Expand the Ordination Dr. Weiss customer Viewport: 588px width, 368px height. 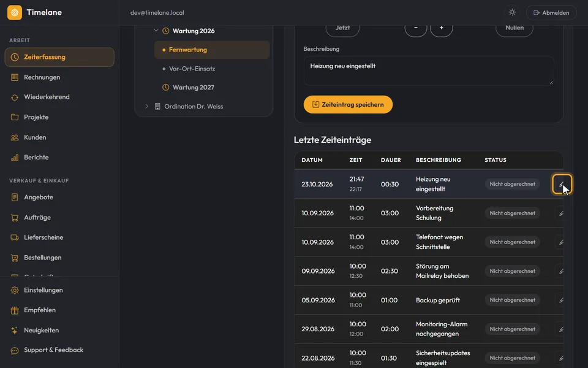tap(146, 106)
